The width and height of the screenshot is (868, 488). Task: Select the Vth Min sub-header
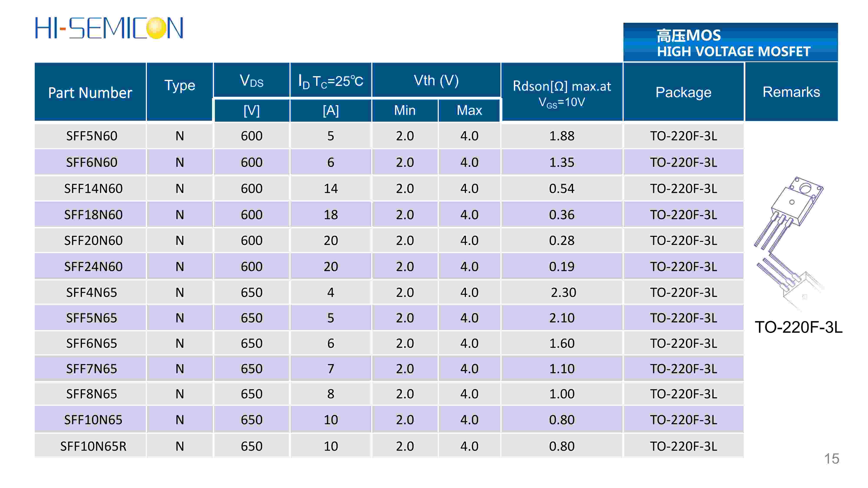tap(405, 110)
